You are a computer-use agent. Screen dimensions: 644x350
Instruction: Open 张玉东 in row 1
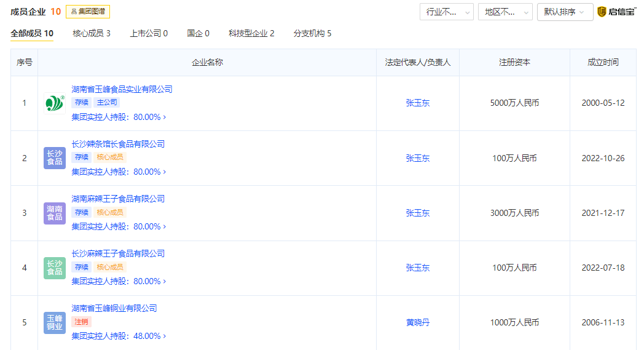coord(418,103)
